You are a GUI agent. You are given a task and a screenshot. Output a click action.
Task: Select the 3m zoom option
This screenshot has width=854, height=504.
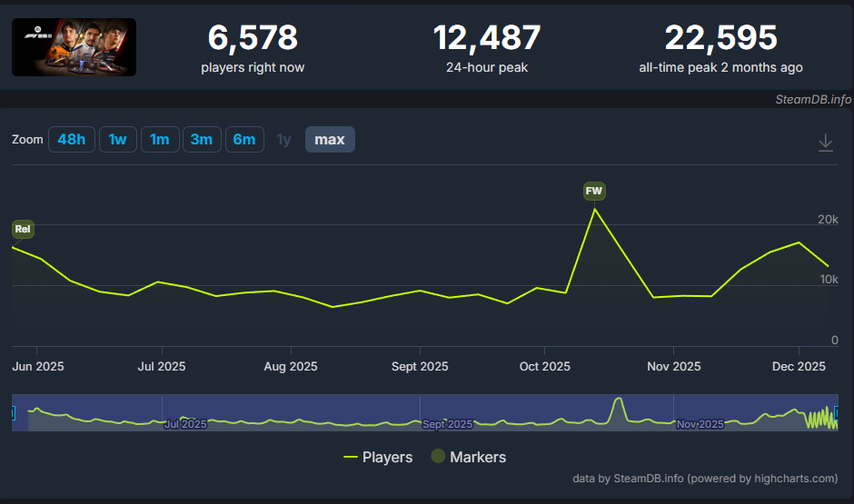[201, 140]
